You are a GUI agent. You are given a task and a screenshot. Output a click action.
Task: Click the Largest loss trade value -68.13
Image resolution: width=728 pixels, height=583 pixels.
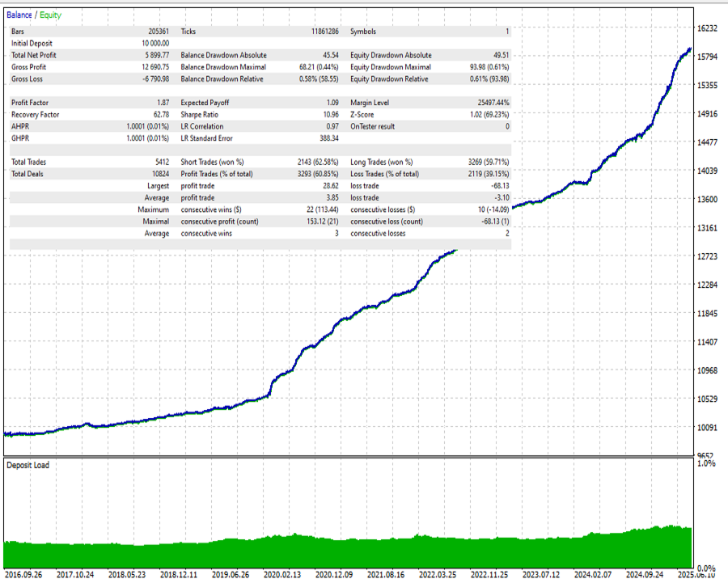500,186
